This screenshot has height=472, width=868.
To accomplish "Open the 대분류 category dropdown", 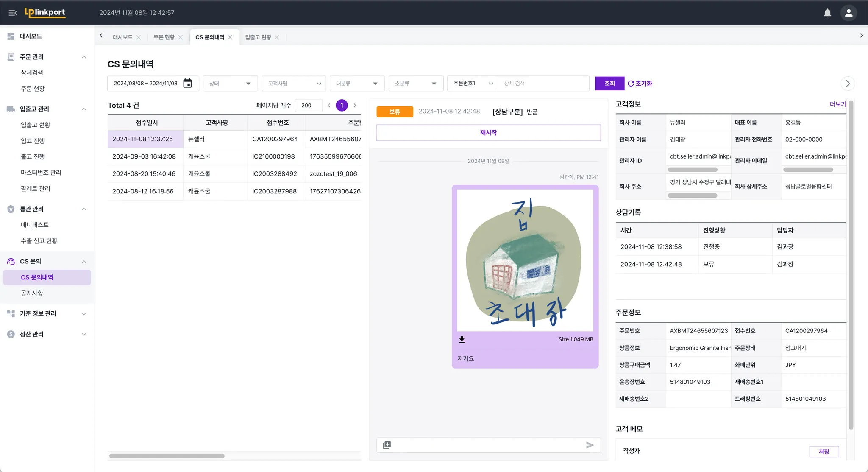I will click(357, 84).
